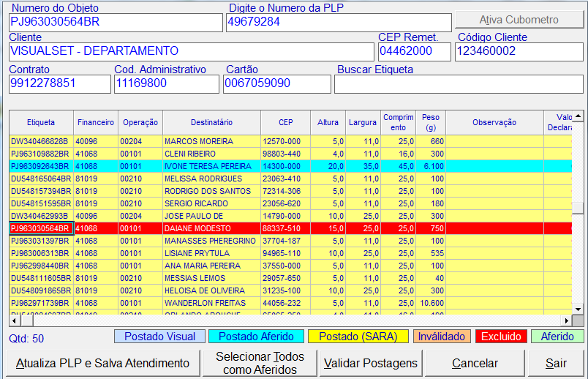Click the Postado Visual legend swatch
The height and width of the screenshot is (379, 588).
[x=159, y=337]
